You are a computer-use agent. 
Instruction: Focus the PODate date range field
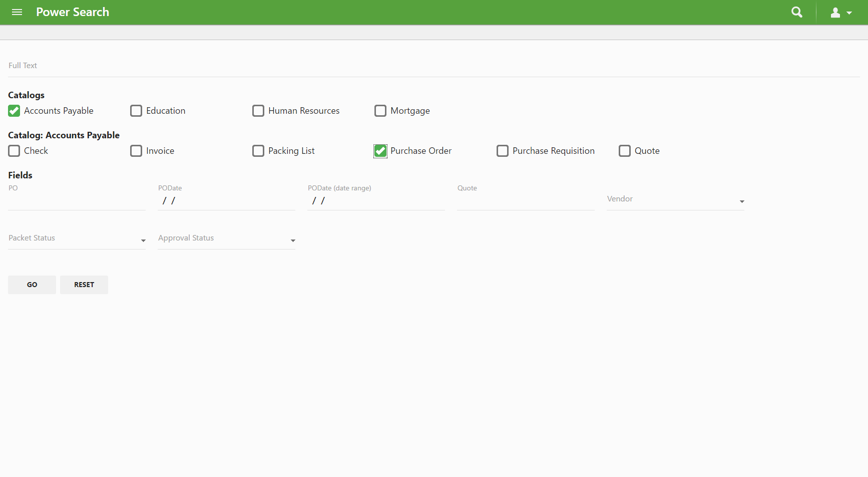click(376, 200)
